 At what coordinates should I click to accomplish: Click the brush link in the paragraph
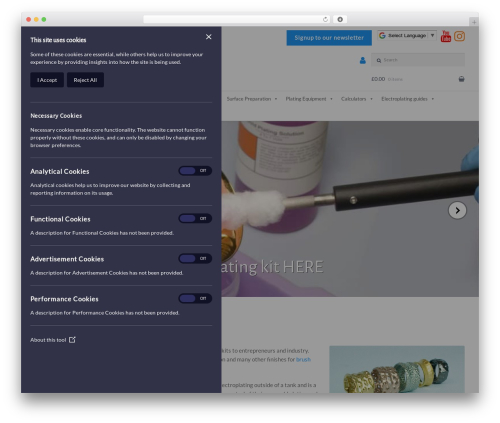[x=303, y=359]
